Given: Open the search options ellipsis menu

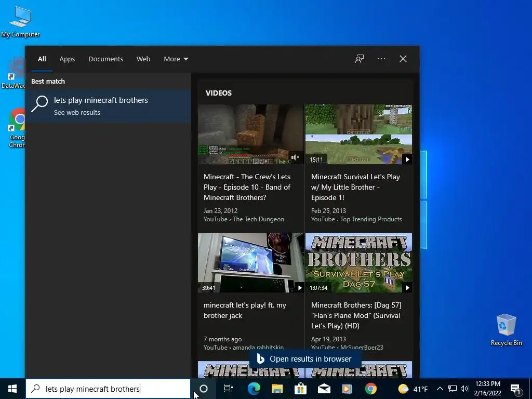Looking at the screenshot, I should pos(381,59).
